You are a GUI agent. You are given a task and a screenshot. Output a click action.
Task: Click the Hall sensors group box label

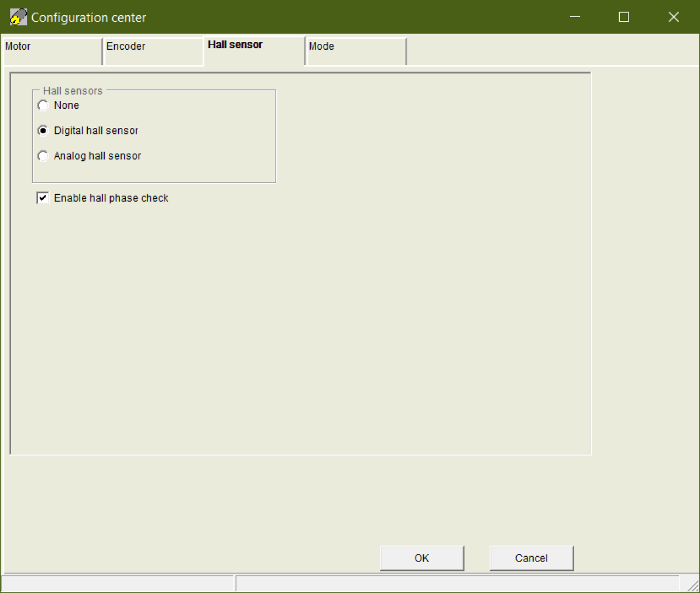pos(73,91)
